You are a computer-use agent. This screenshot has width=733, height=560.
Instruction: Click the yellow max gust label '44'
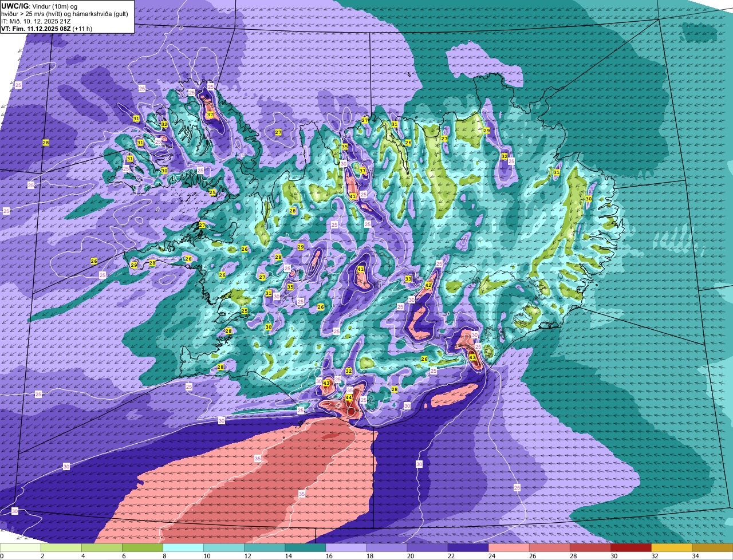point(349,397)
